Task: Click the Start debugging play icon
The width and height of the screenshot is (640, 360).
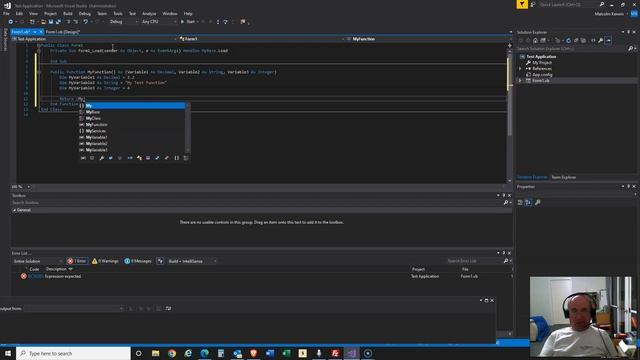Action: tap(182, 22)
